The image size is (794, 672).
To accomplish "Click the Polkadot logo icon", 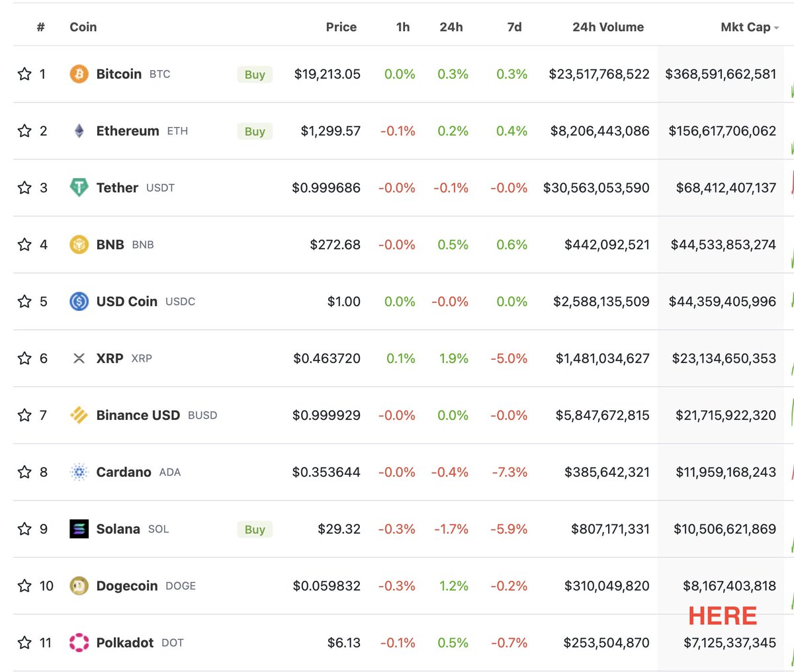I will point(79,643).
